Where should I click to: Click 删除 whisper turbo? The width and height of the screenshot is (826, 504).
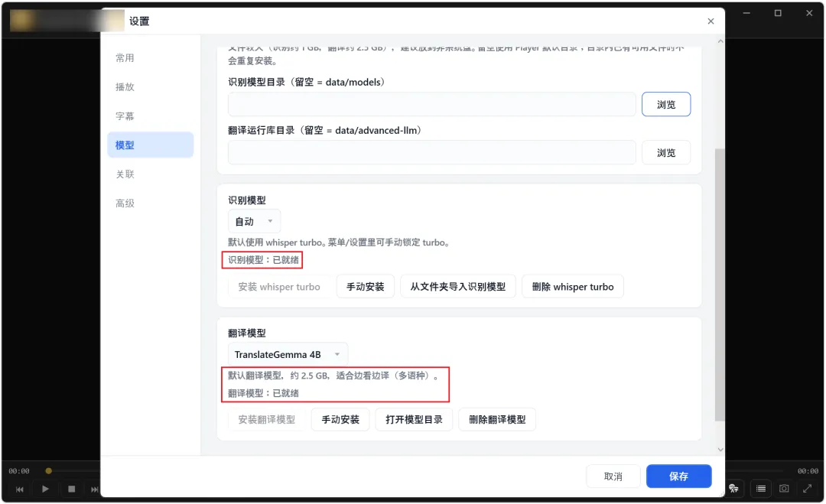pos(573,287)
